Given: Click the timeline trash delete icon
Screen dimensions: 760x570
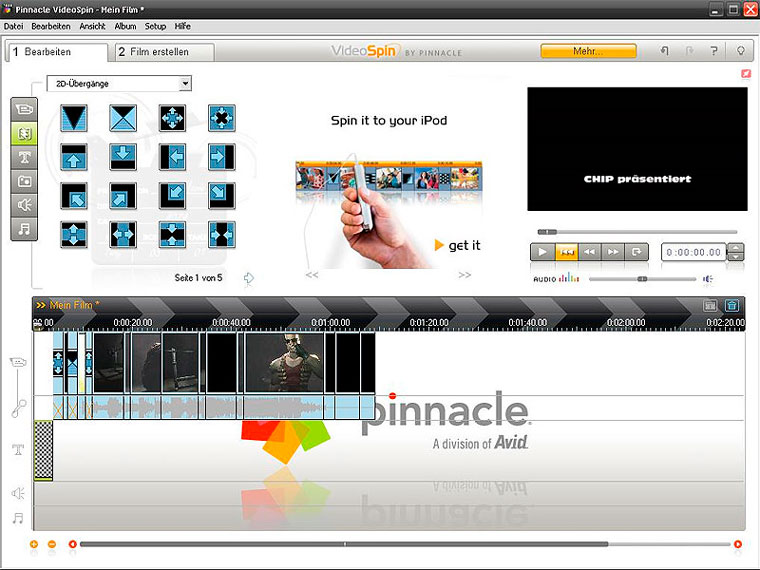Looking at the screenshot, I should [732, 305].
